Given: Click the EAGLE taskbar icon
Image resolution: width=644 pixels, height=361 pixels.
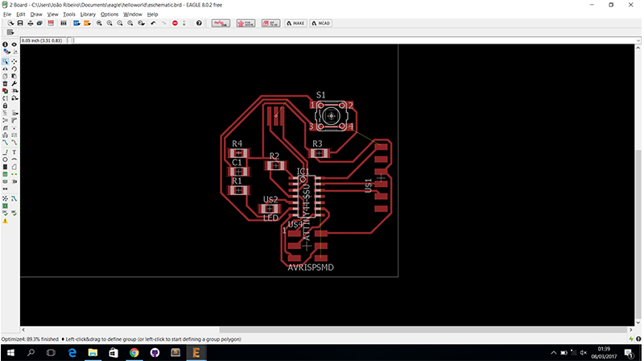Looking at the screenshot, I should click(196, 353).
